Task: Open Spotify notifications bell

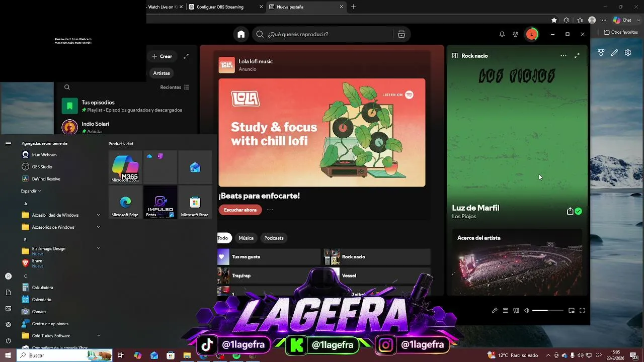Action: point(502,34)
